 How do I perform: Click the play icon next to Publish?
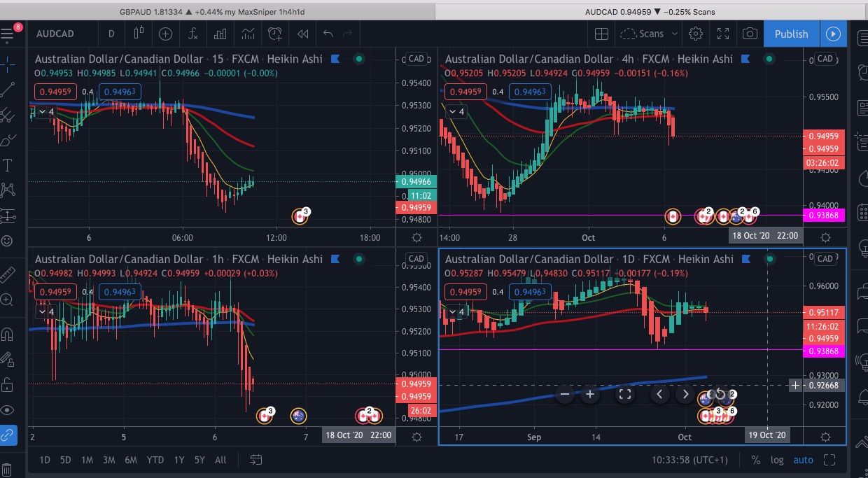[833, 34]
